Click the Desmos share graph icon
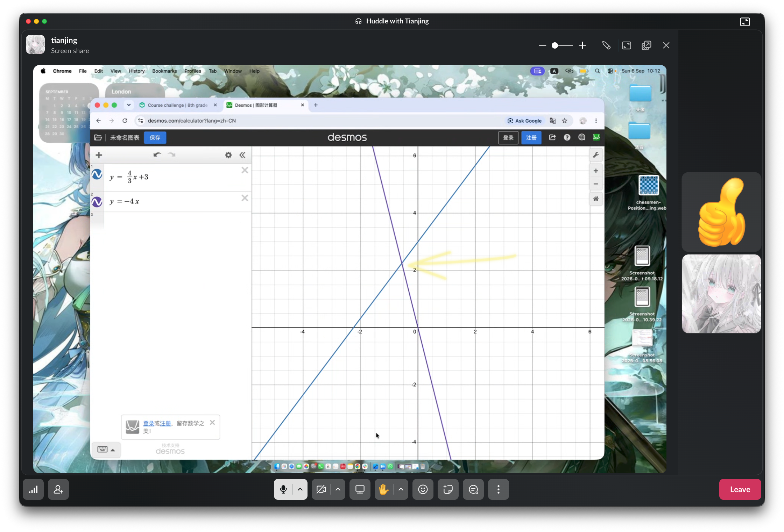This screenshot has height=532, width=784. [x=552, y=137]
